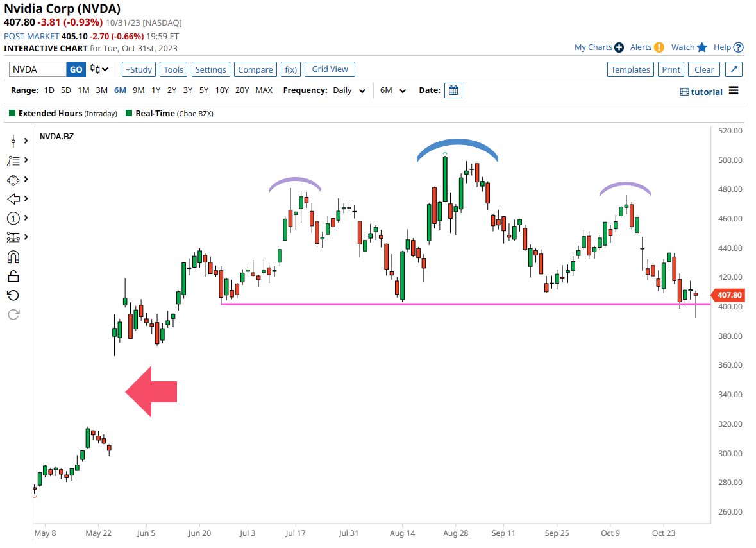Click the Alerts exclamation icon
The image size is (756, 548).
coord(659,47)
